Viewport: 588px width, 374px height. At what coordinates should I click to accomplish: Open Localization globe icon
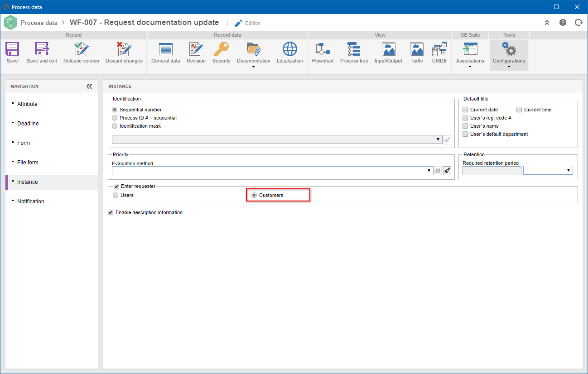click(290, 49)
